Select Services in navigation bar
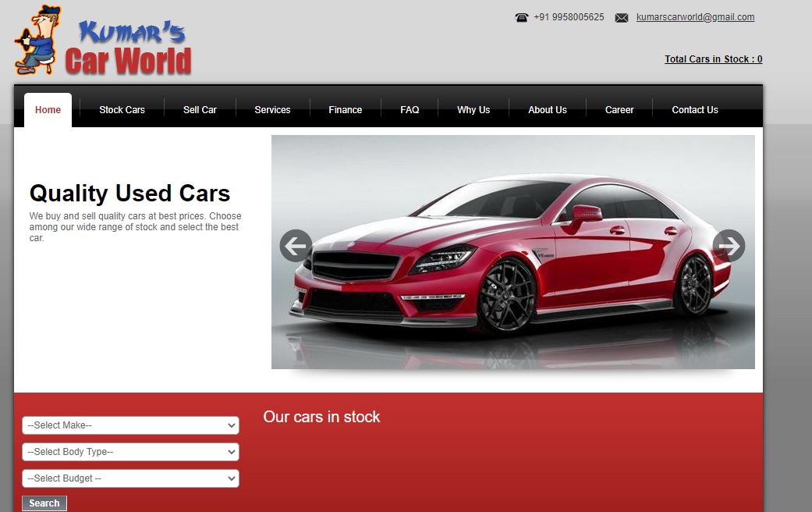812x512 pixels. click(272, 110)
